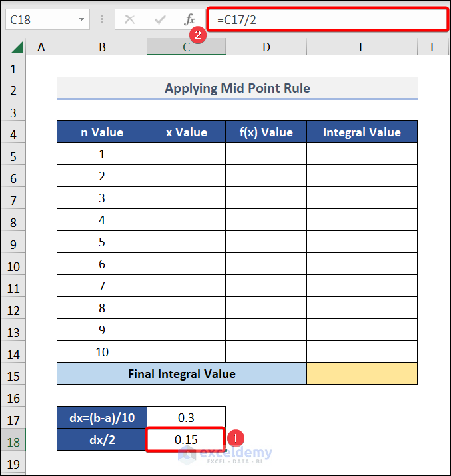Viewport: 451px width, 476px height.
Task: Click the 'Integral Value' header cell
Action: pyautogui.click(x=362, y=132)
